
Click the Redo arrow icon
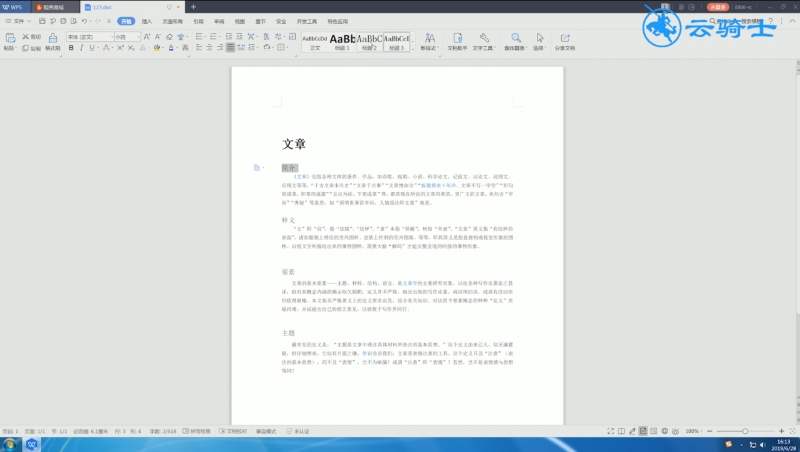(97, 21)
